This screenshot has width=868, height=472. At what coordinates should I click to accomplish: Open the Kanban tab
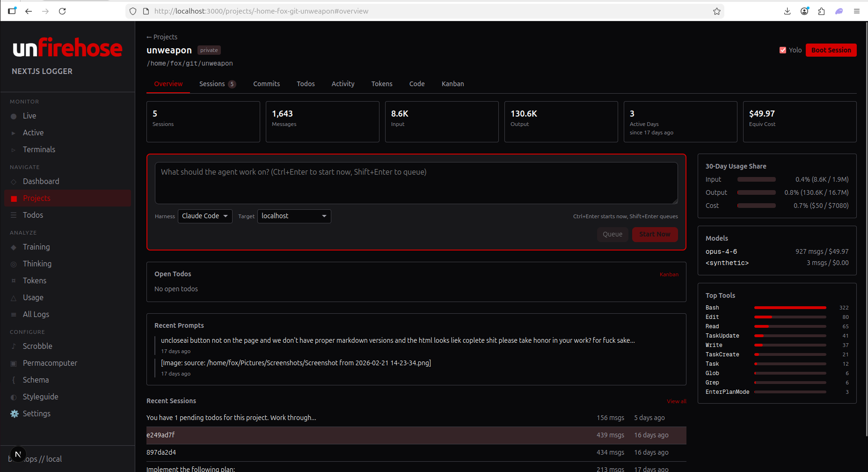452,84
